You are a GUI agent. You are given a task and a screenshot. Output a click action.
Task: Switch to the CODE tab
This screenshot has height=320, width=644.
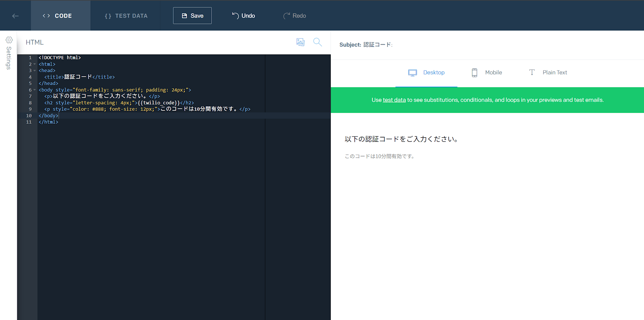[61, 15]
